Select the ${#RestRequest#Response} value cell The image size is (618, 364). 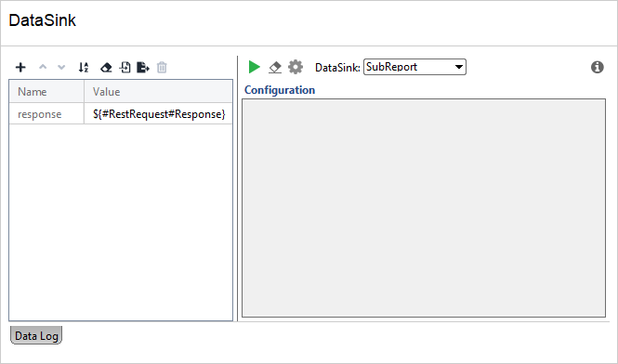158,114
